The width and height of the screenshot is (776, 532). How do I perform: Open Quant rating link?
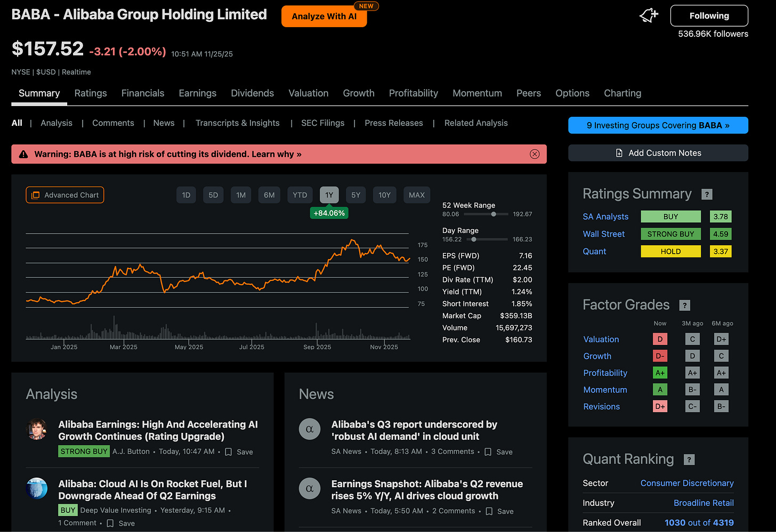[594, 252]
